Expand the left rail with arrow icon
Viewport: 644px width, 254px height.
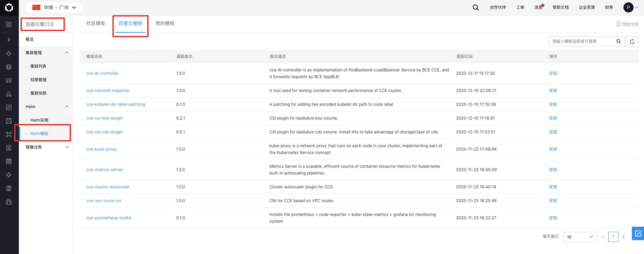click(9, 40)
